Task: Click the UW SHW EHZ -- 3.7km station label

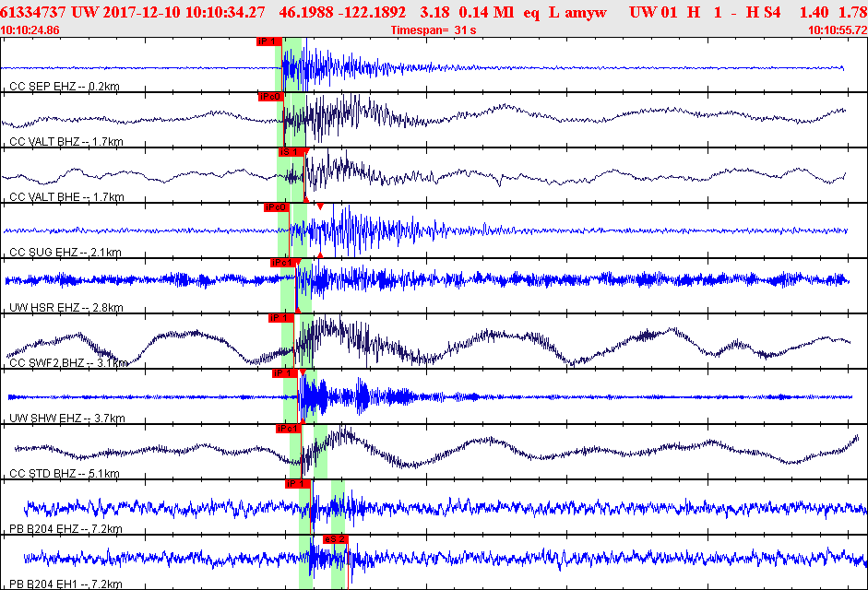Action: [x=67, y=419]
